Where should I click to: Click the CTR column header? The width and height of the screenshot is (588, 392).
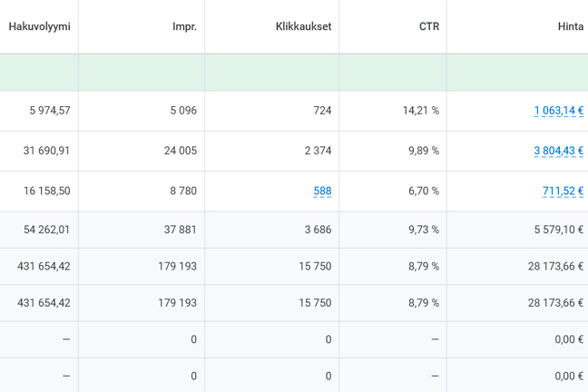[x=429, y=26]
